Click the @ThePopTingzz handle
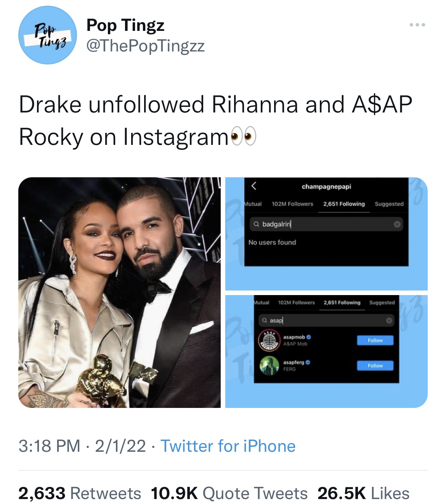 [146, 46]
